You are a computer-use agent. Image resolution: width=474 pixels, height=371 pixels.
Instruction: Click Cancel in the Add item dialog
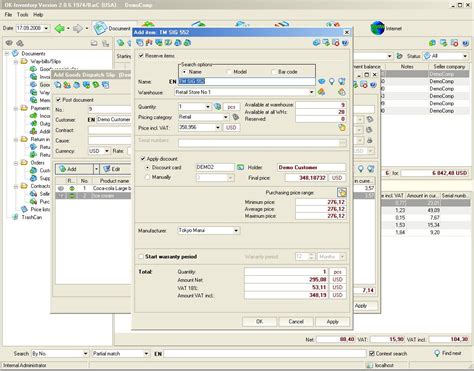(x=296, y=321)
